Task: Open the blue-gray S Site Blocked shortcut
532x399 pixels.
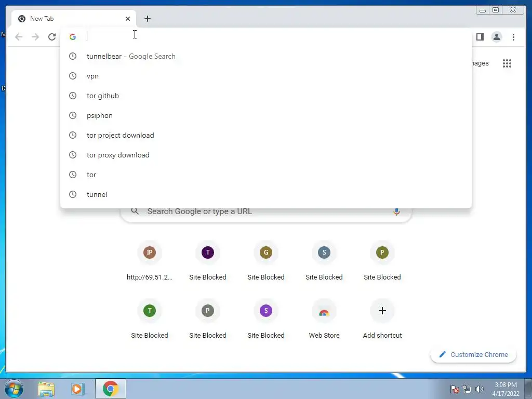Action: tap(324, 261)
